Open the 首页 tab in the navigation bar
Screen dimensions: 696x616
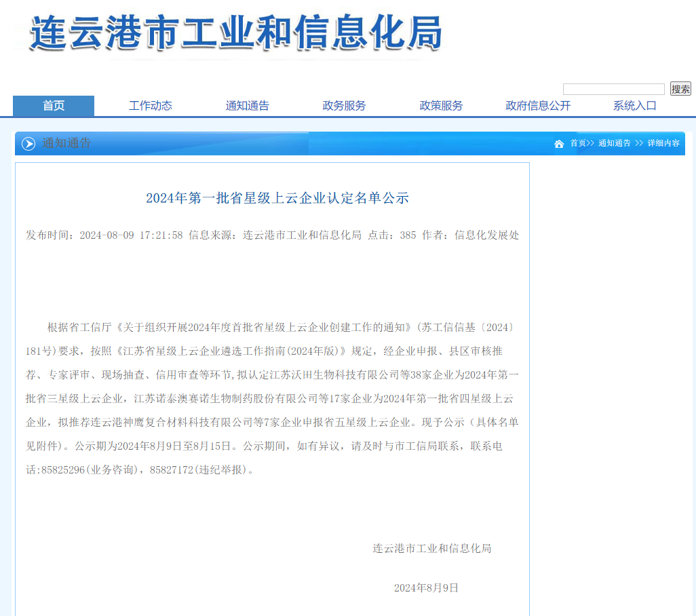tap(54, 106)
